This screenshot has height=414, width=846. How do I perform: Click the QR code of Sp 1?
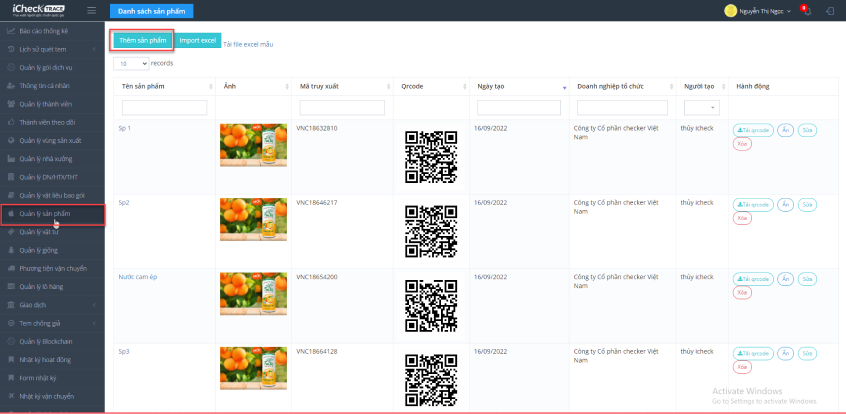point(431,157)
